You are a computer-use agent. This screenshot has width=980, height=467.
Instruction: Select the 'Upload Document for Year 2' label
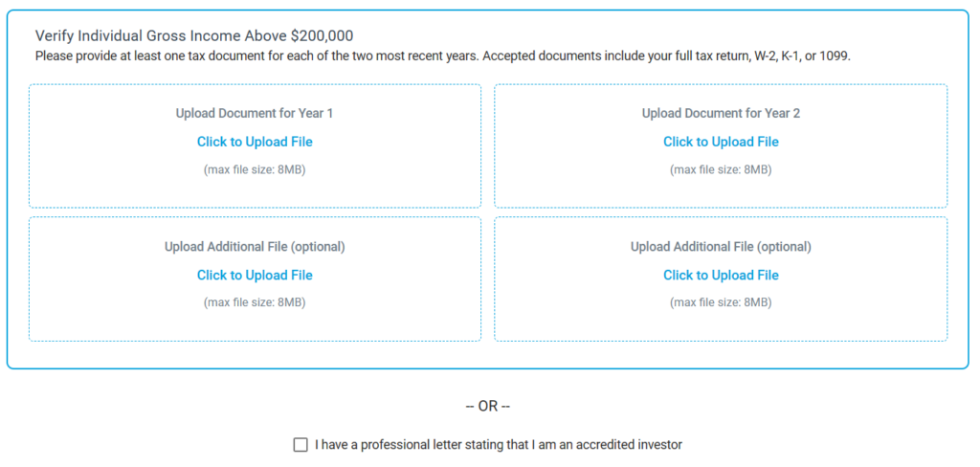[x=721, y=113]
